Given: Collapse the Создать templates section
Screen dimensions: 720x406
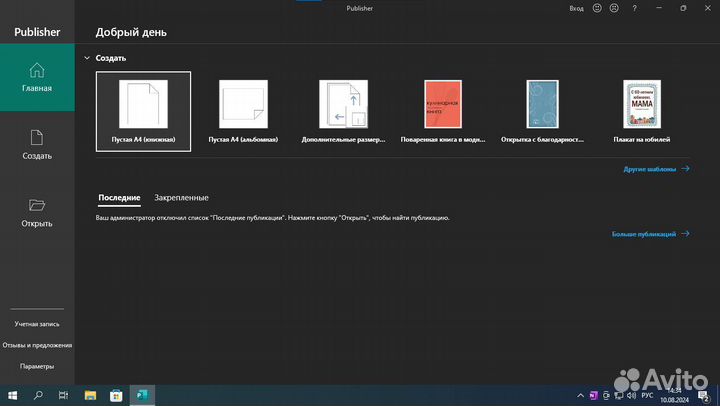Looking at the screenshot, I should tap(87, 58).
